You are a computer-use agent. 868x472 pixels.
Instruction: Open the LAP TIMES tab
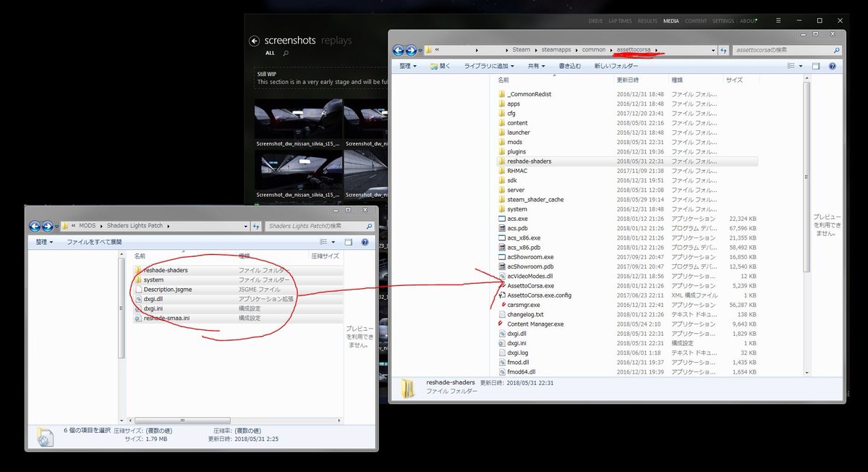(x=621, y=22)
